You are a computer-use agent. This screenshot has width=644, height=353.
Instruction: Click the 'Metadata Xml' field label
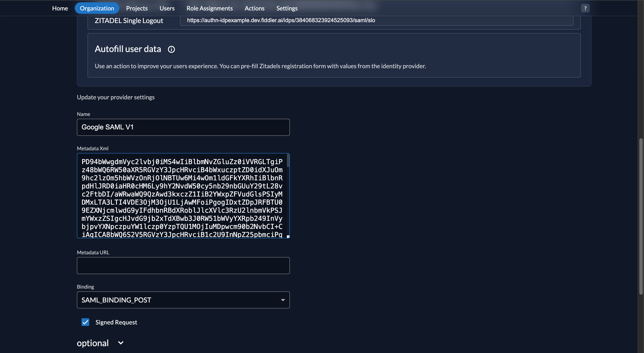(93, 148)
